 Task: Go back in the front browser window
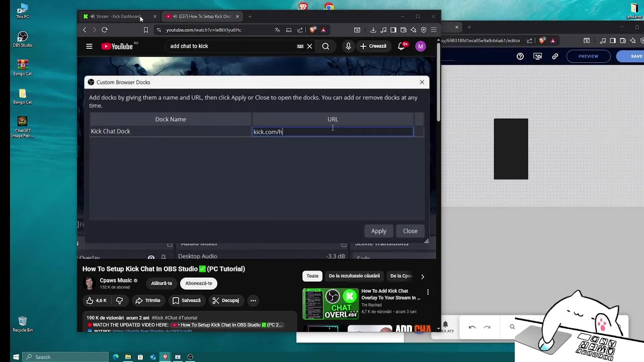tap(85, 30)
